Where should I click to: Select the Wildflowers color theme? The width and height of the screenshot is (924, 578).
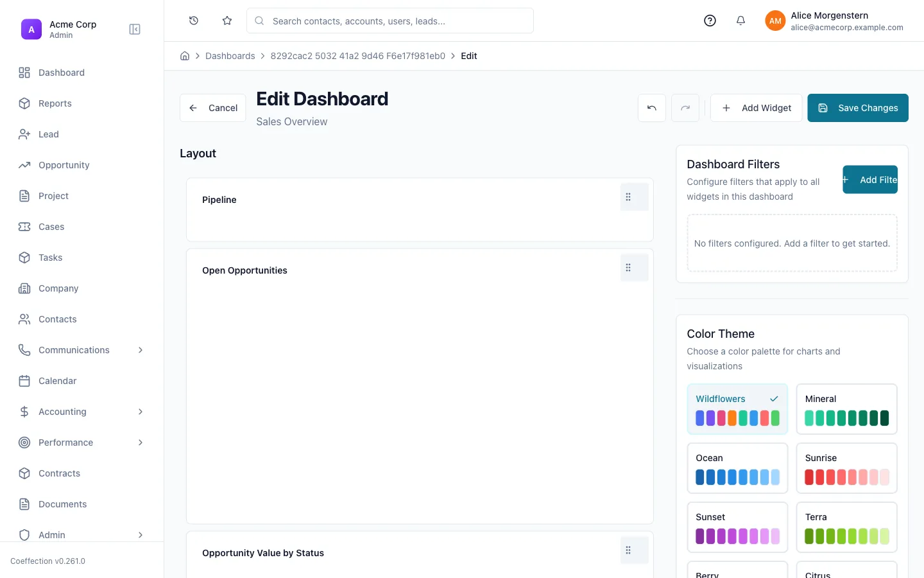tap(737, 409)
